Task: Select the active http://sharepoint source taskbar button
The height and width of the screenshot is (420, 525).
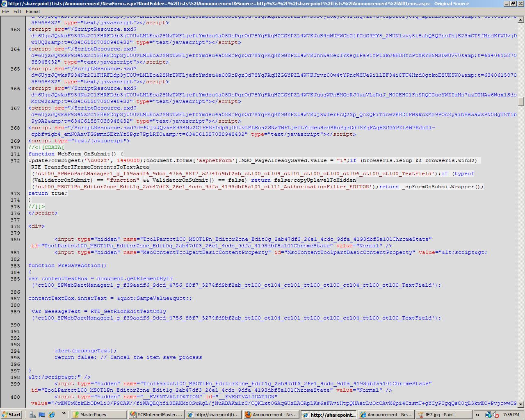Action: point(329,415)
